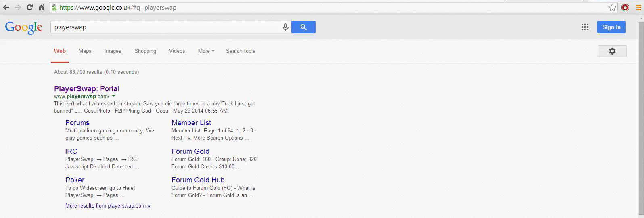Click the www.playerswap.com/ green URL text

[x=82, y=96]
